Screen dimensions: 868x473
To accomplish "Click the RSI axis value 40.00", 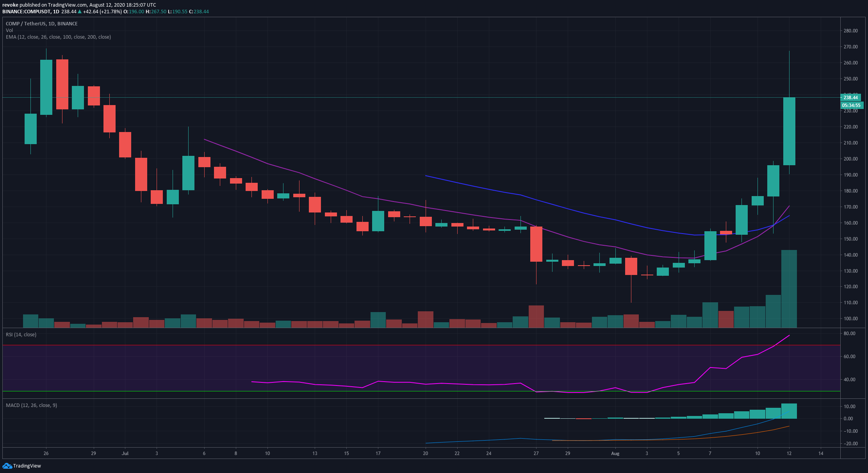I will click(x=850, y=380).
